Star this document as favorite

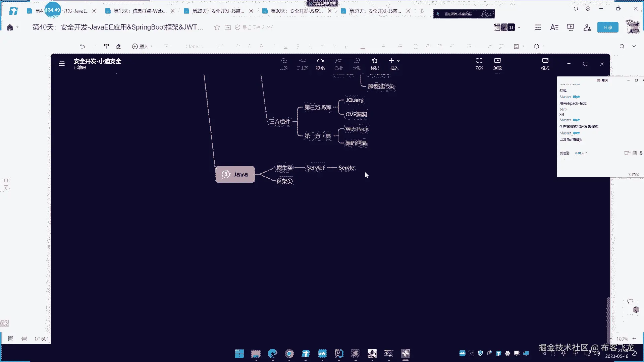pyautogui.click(x=217, y=27)
